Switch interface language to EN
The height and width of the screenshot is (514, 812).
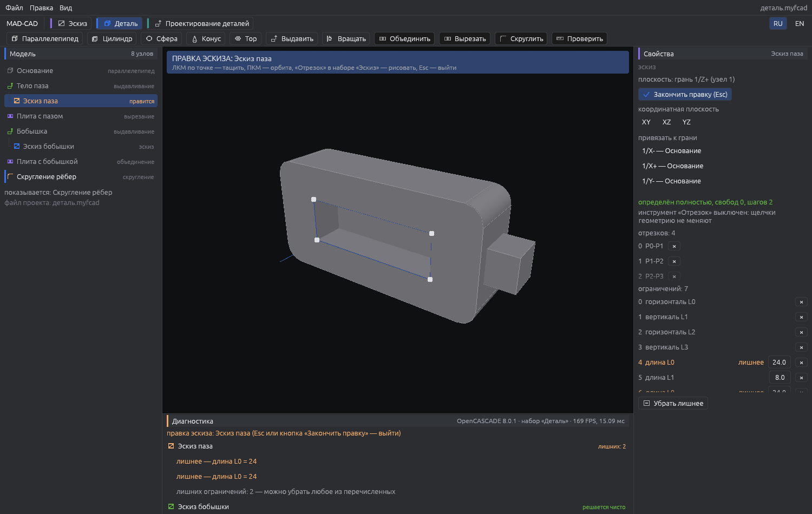[800, 23]
